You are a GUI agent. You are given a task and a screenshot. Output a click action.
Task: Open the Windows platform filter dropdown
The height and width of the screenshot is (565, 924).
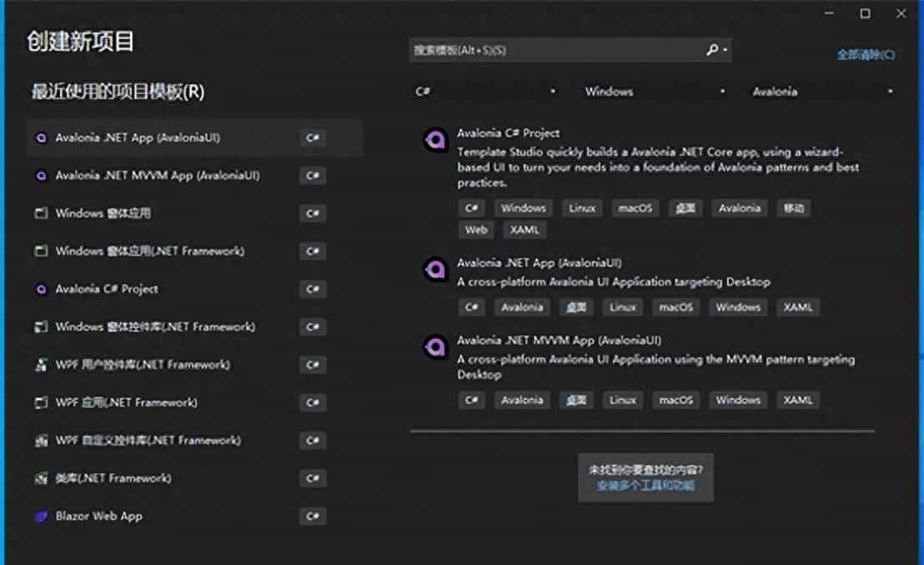[x=655, y=92]
